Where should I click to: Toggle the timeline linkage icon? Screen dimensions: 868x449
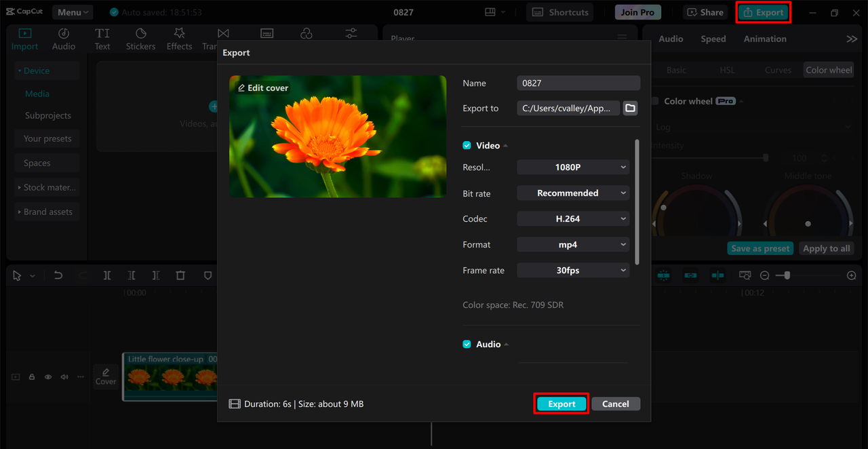(690, 275)
